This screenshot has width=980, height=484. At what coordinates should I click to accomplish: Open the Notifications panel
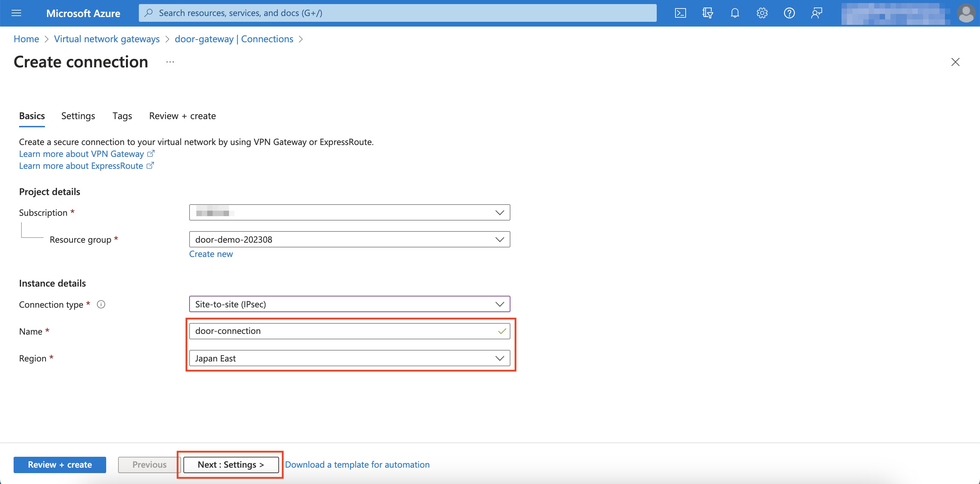point(734,13)
